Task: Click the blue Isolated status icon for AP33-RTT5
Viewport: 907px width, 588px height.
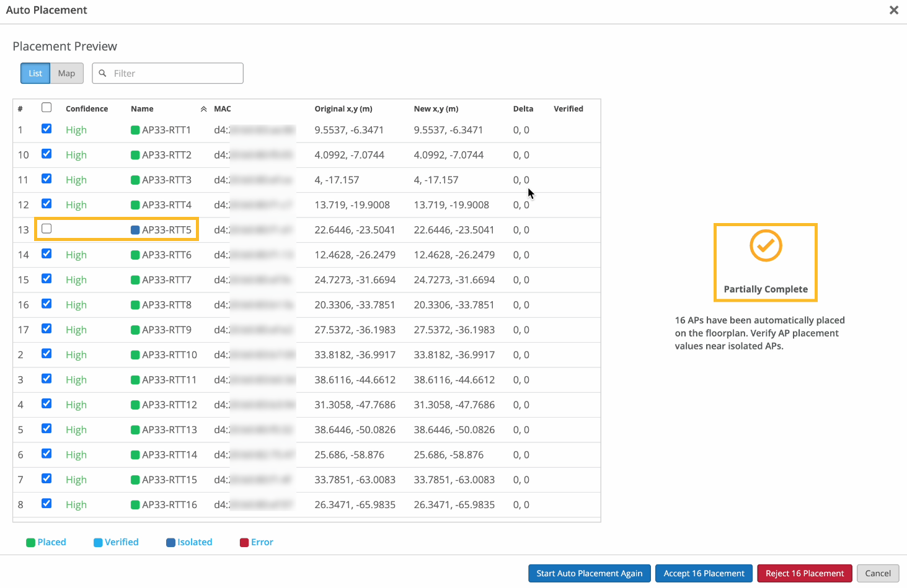Action: [135, 230]
